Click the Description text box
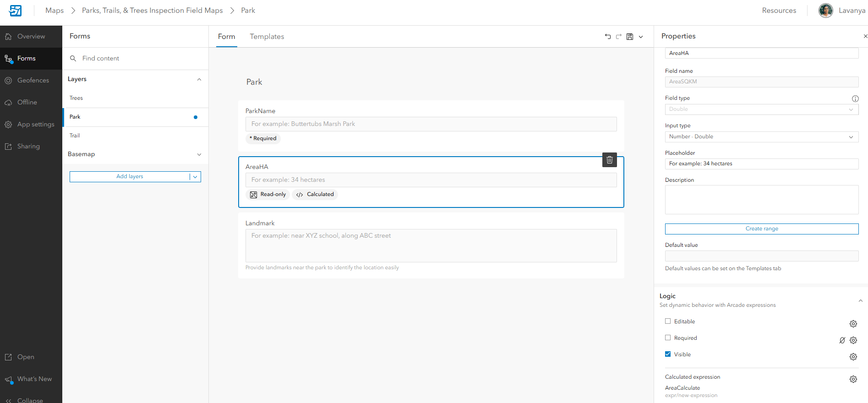Viewport: 868px width, 403px height. click(x=762, y=200)
